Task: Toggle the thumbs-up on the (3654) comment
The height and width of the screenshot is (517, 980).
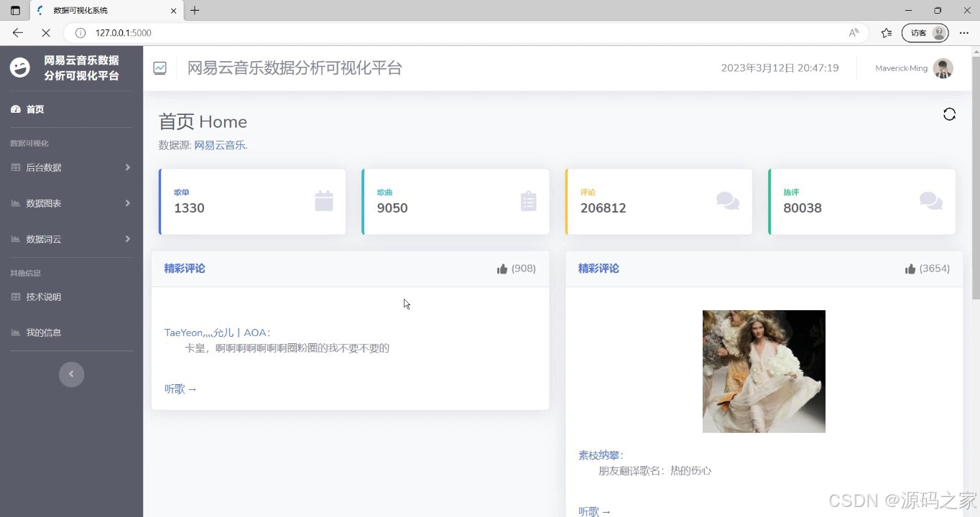Action: pos(909,268)
